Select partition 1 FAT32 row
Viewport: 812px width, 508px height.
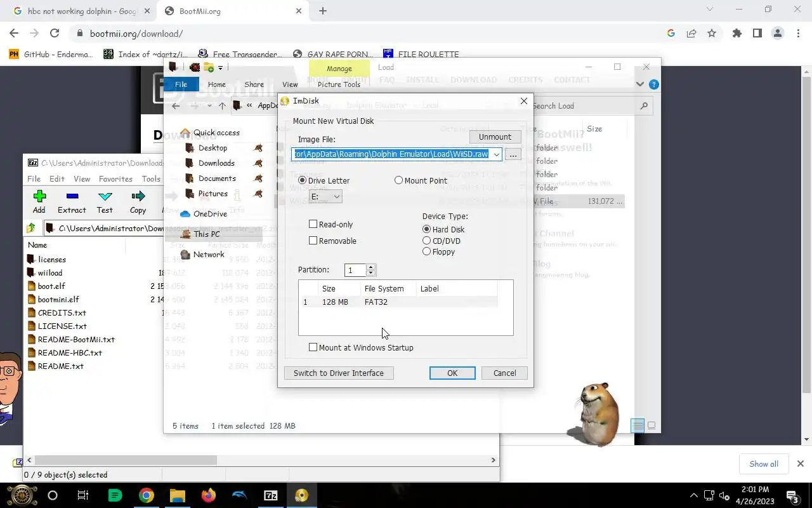coord(398,302)
